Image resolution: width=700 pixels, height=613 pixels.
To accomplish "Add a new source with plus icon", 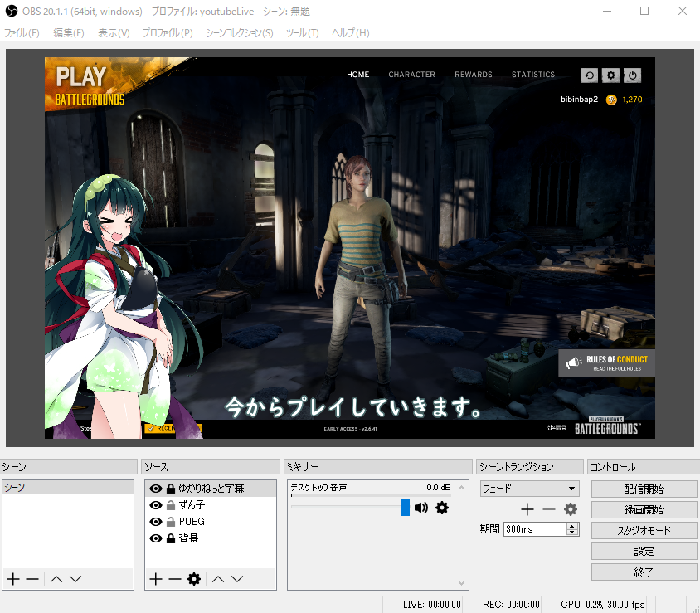I will (156, 579).
